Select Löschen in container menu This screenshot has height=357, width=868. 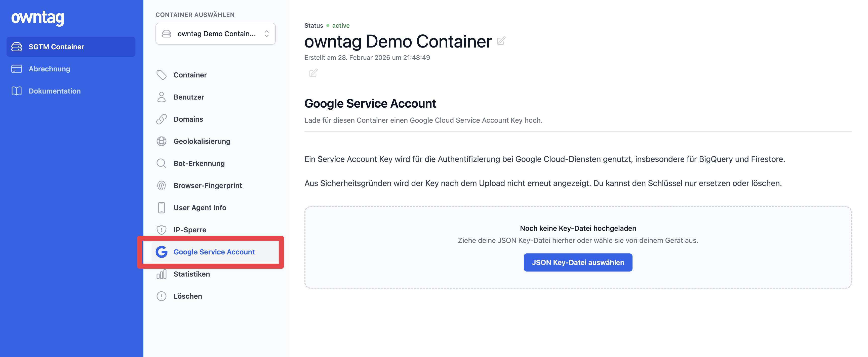point(187,296)
